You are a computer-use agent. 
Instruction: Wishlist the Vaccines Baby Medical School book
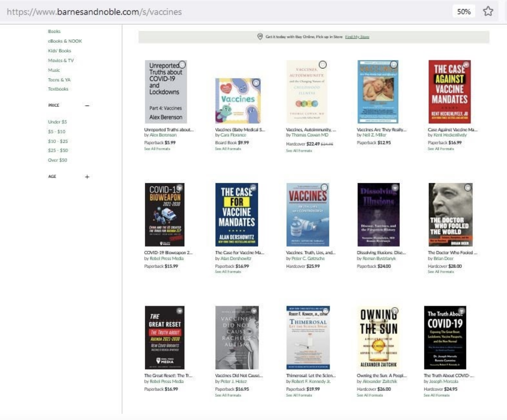tap(256, 83)
